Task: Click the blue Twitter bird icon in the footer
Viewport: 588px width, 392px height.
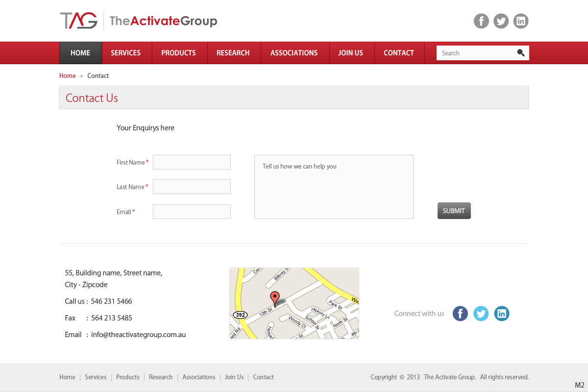Action: (481, 314)
